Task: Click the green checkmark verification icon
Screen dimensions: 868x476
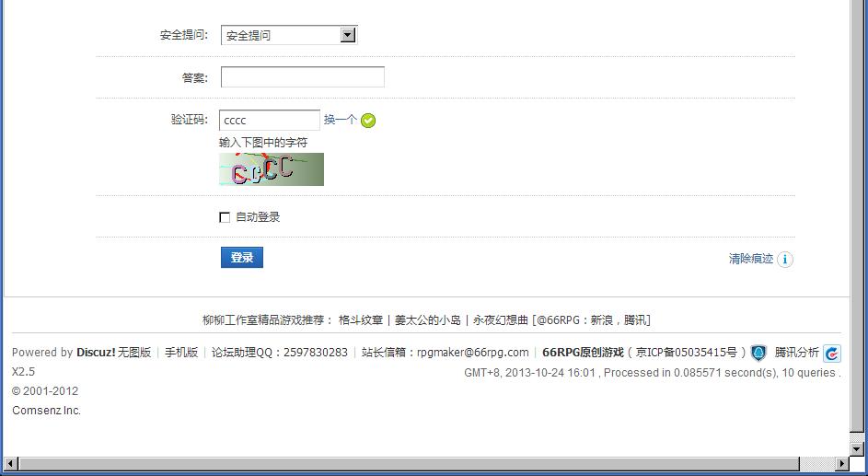Action: pyautogui.click(x=368, y=120)
